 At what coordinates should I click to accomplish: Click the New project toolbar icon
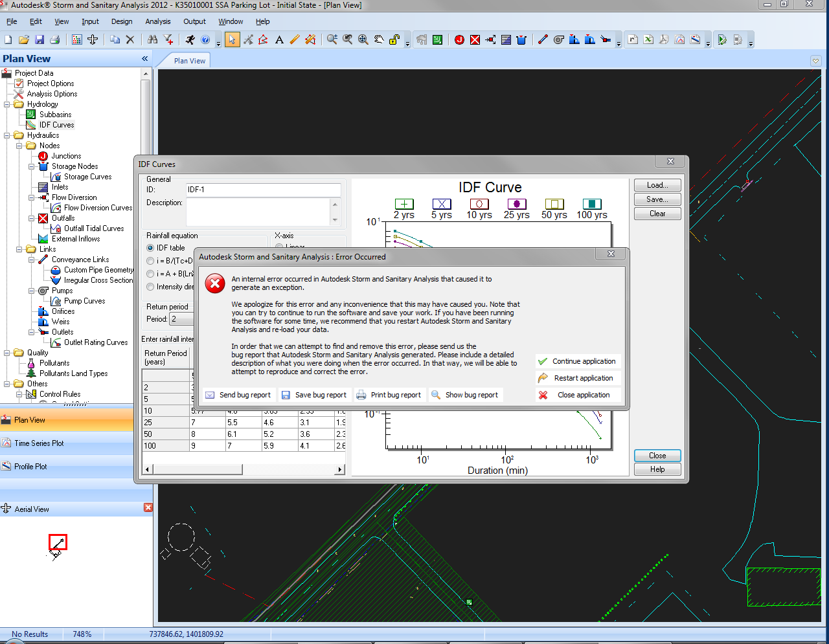coord(8,39)
